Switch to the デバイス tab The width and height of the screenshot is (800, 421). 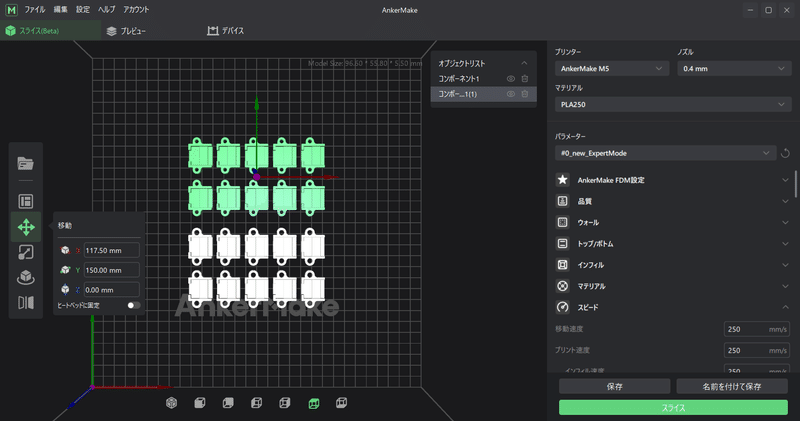[x=226, y=31]
